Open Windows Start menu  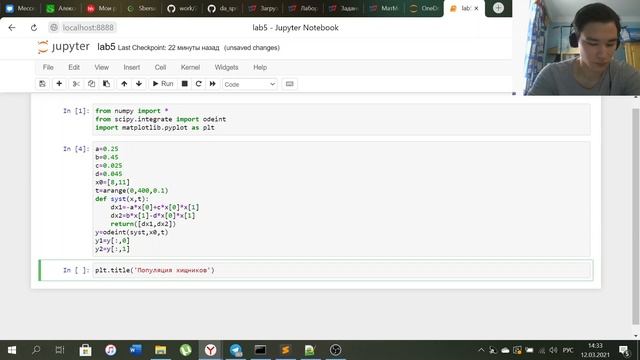pyautogui.click(x=12, y=350)
